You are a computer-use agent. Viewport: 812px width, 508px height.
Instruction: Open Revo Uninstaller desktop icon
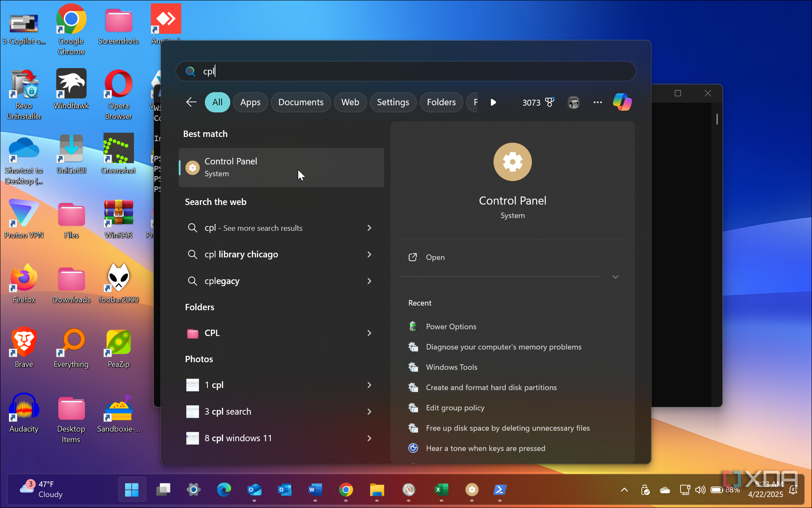click(24, 94)
